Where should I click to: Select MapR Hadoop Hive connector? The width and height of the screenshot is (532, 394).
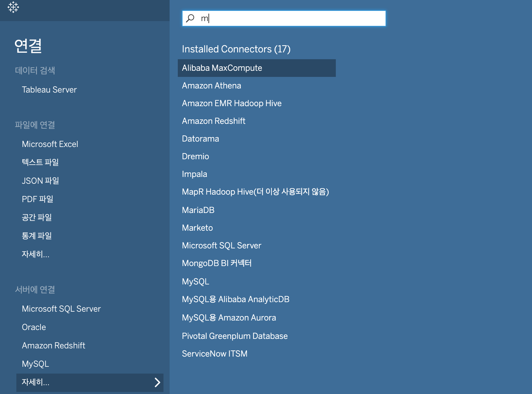tap(255, 192)
